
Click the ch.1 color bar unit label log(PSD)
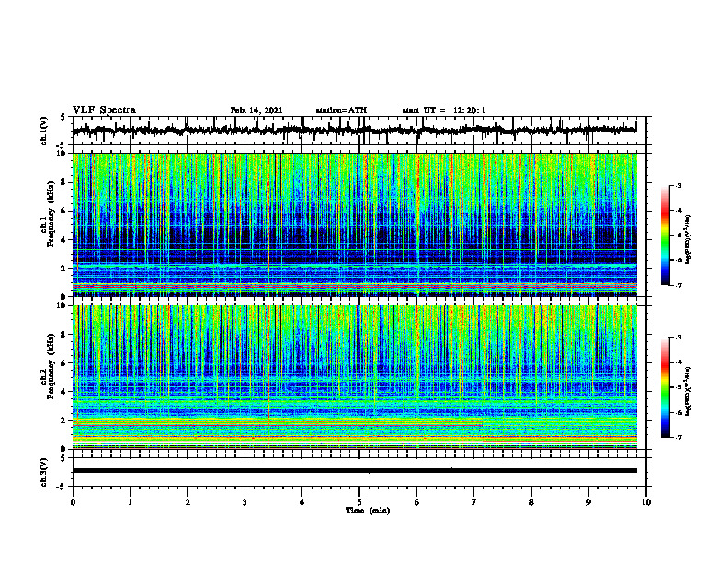pyautogui.click(x=688, y=239)
